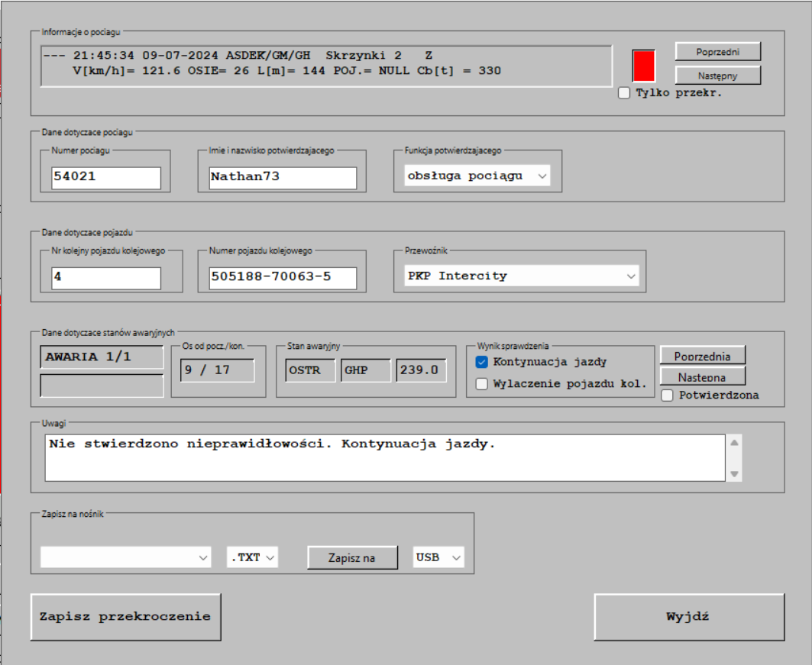The image size is (812, 665).
Task: Click the Poprzedni train button
Action: [717, 52]
